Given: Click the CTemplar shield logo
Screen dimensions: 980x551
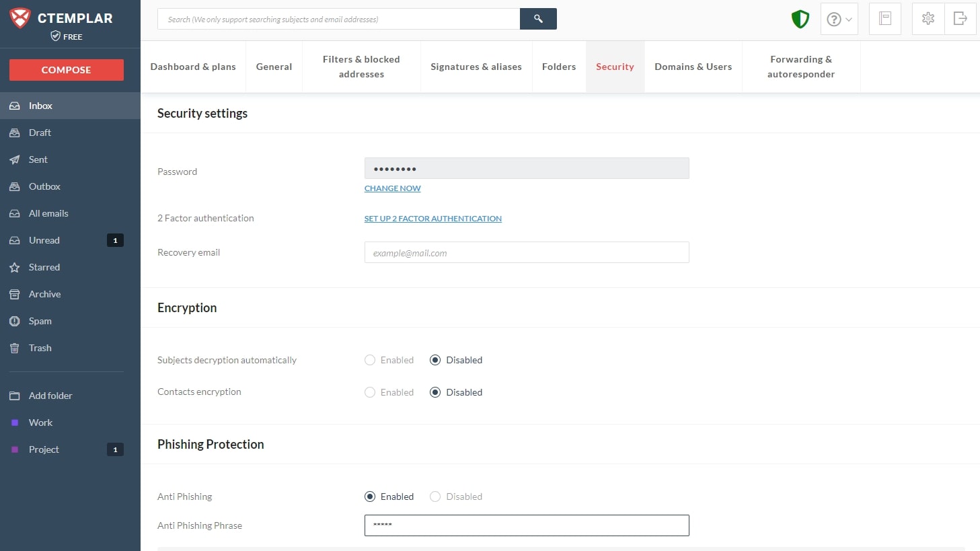Looking at the screenshot, I should tap(20, 18).
